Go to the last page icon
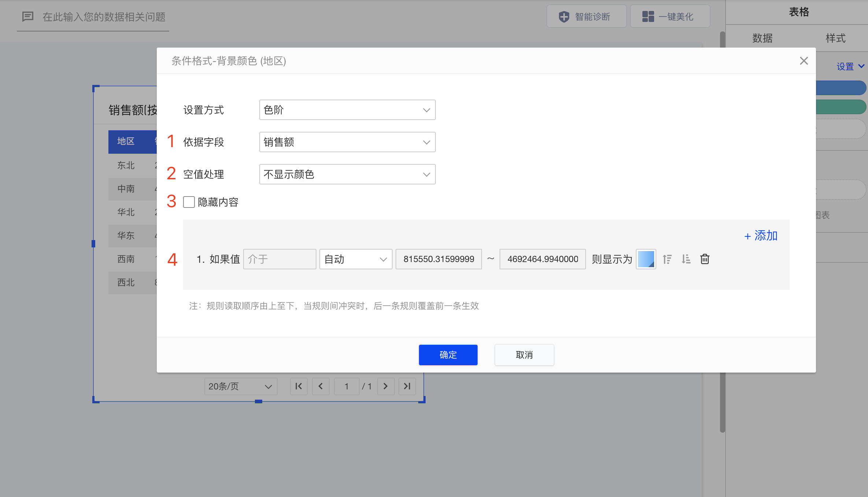This screenshot has height=497, width=868. (407, 386)
